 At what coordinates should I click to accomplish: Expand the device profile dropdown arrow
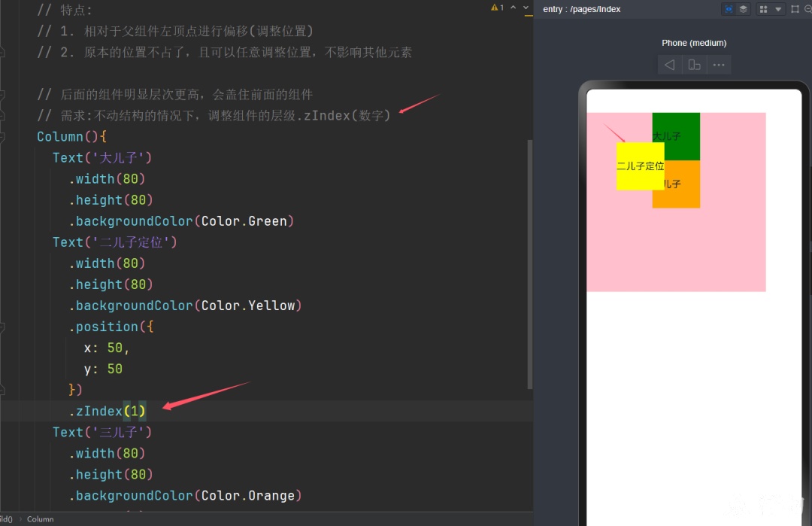778,9
